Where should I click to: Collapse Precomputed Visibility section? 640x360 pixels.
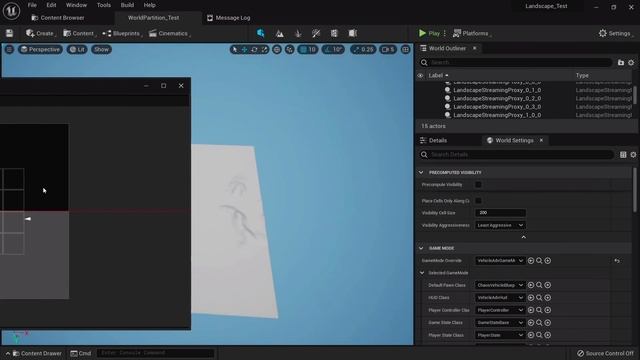point(421,173)
